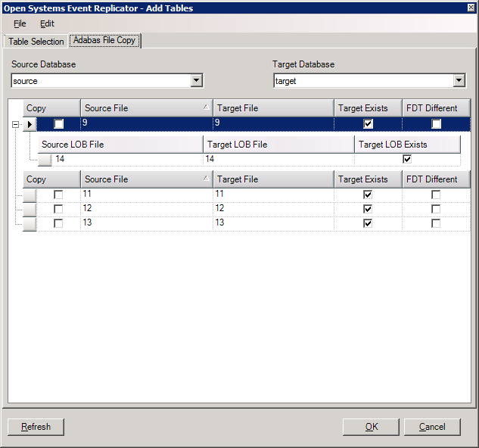479x448 pixels.
Task: Click the Refresh button
Action: [x=36, y=427]
